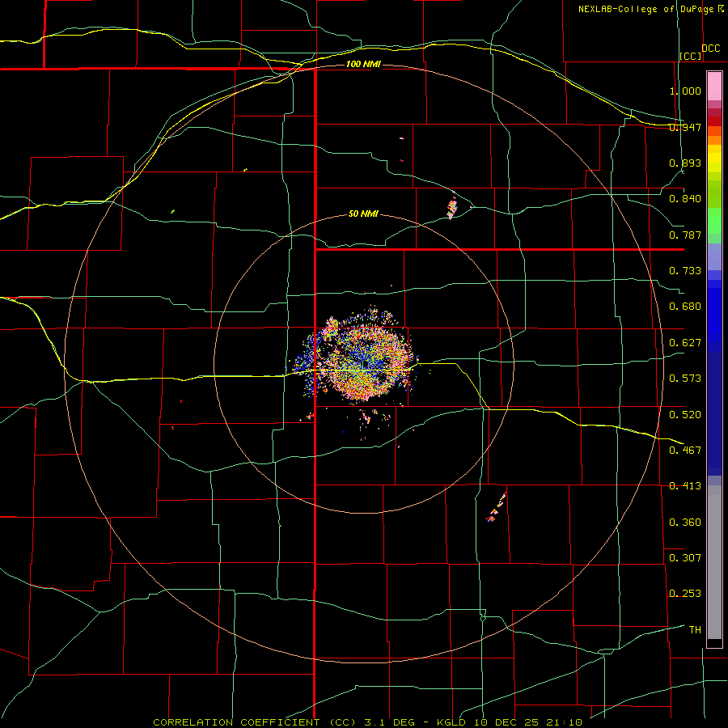Click the 0.680 scale value

tap(685, 307)
